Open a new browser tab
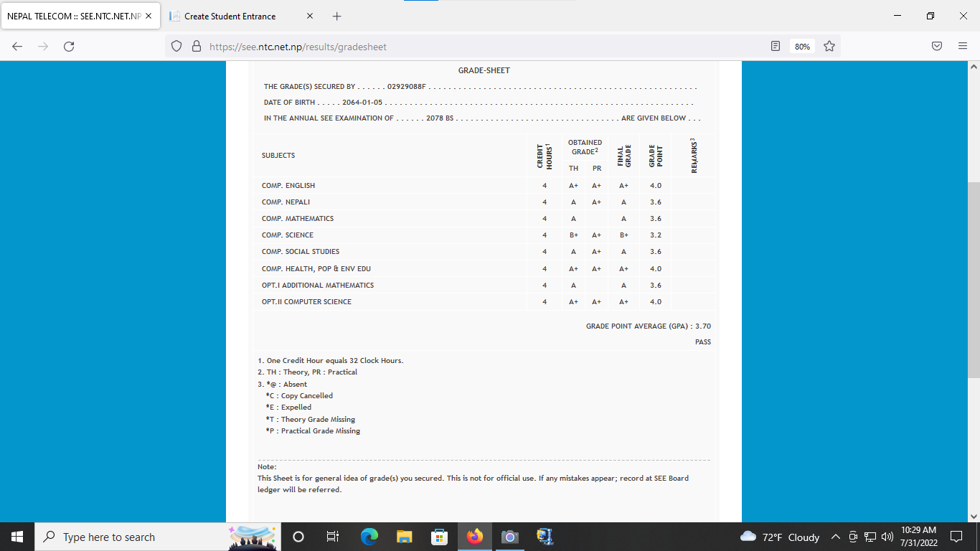 tap(337, 16)
